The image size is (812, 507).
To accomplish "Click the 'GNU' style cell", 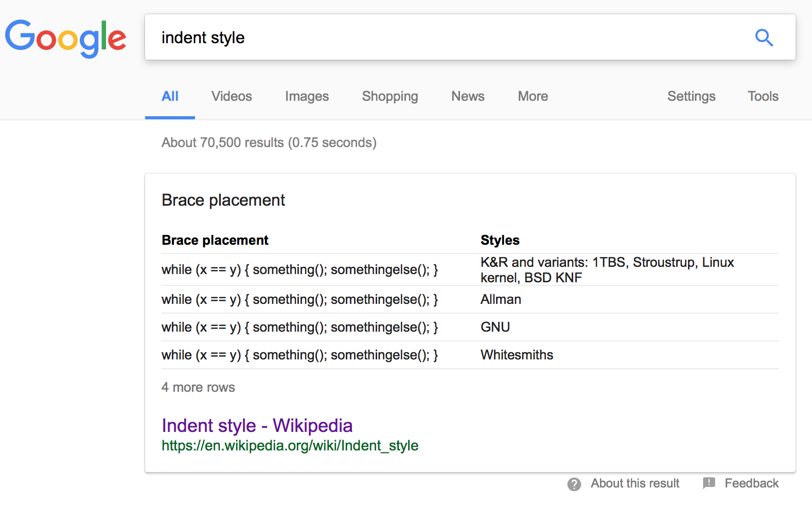I will (495, 327).
